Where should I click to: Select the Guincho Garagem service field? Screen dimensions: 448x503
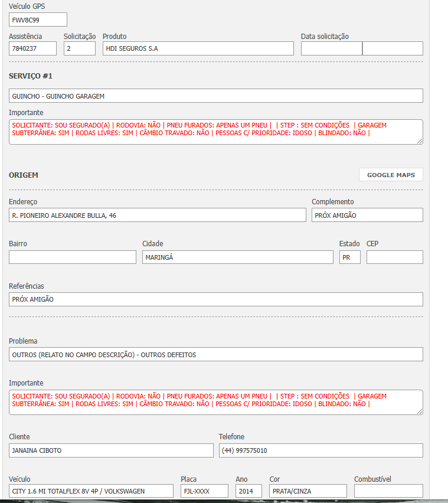[215, 96]
